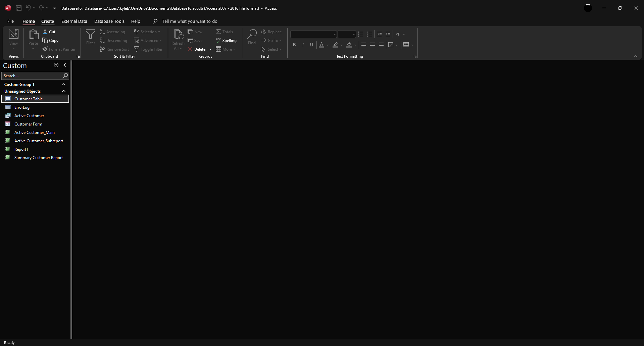Run the Spelling check
This screenshot has height=346, width=644.
[x=226, y=40]
